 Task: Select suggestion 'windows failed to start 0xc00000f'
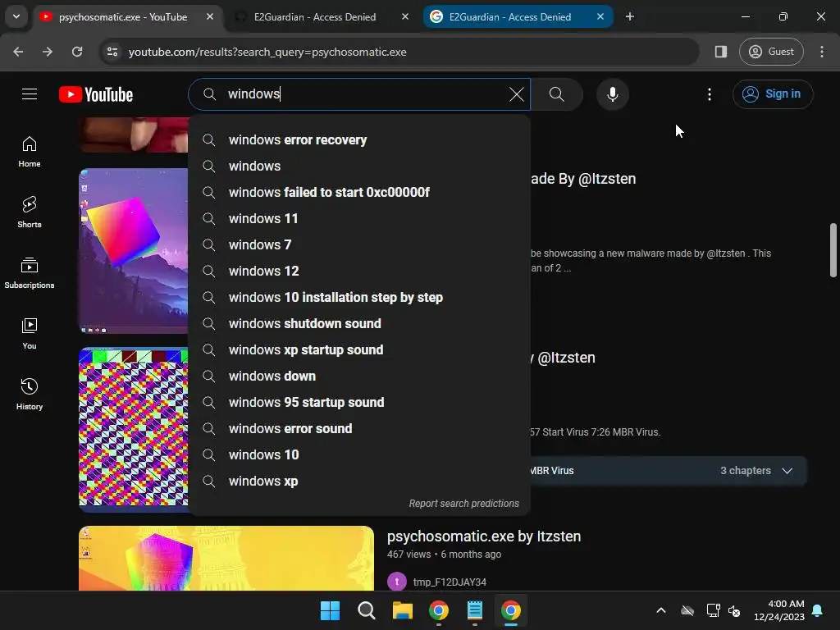point(359,192)
